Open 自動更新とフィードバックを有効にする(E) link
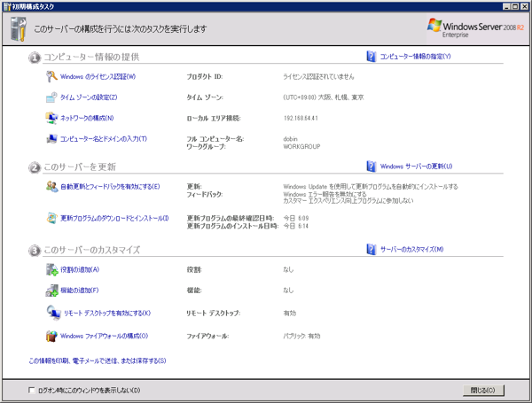Viewport: 532px width, 403px height. 110,186
